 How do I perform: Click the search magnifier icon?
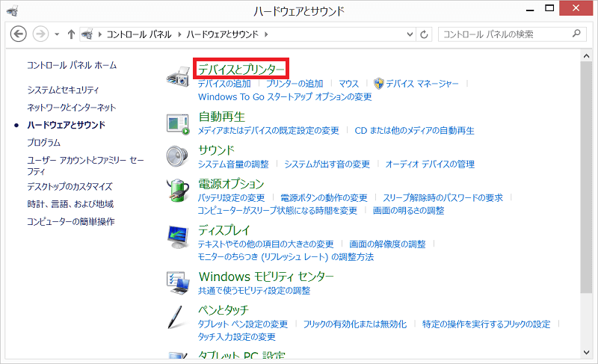(576, 34)
